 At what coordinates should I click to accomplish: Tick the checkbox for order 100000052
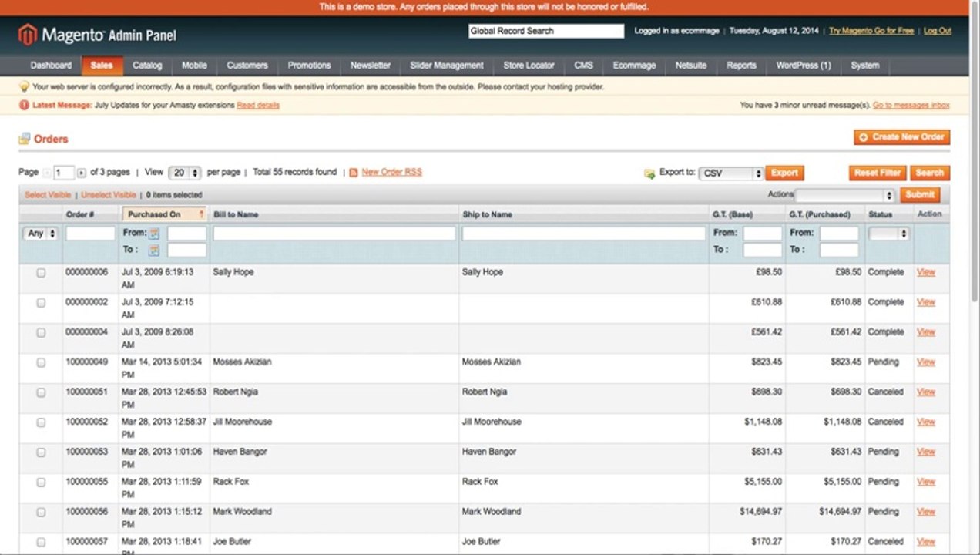[42, 422]
